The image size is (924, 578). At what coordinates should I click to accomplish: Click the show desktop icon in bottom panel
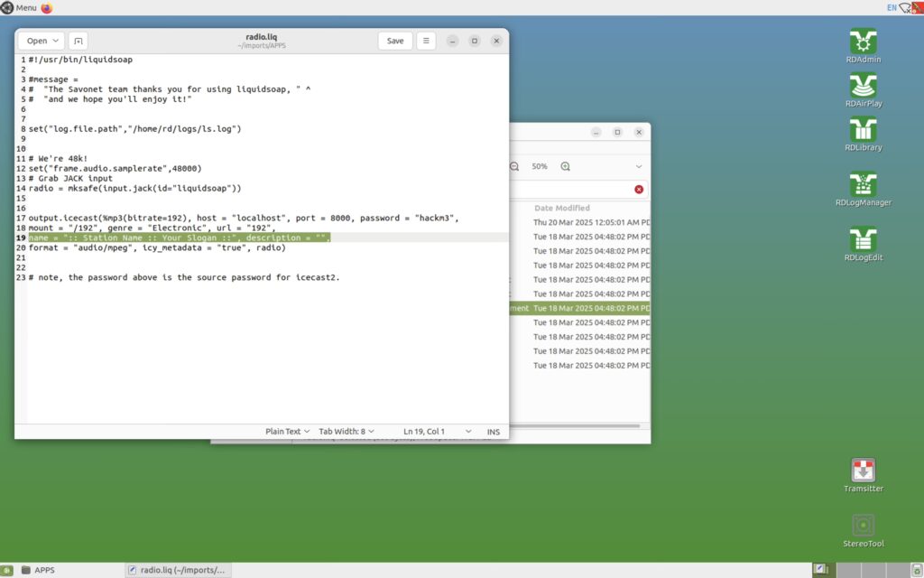(6, 571)
